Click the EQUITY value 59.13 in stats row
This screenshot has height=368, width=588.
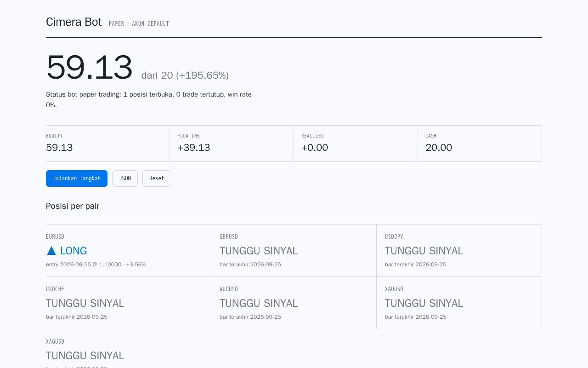point(59,148)
